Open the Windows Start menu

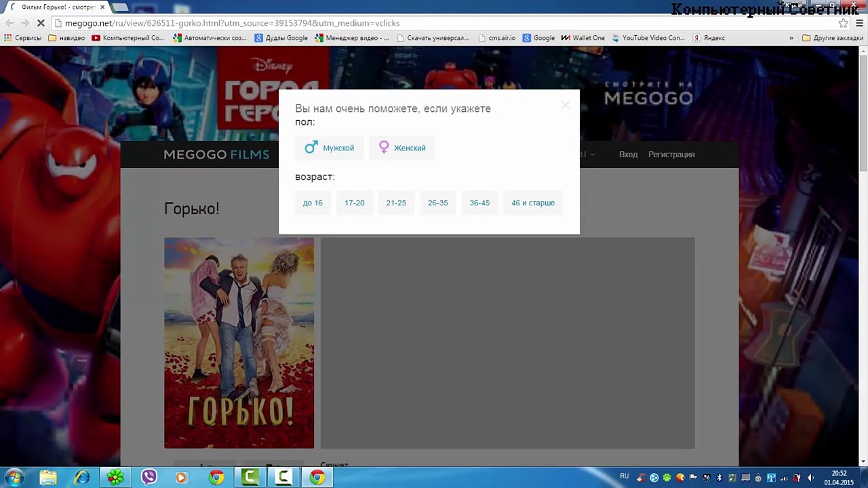(15, 477)
